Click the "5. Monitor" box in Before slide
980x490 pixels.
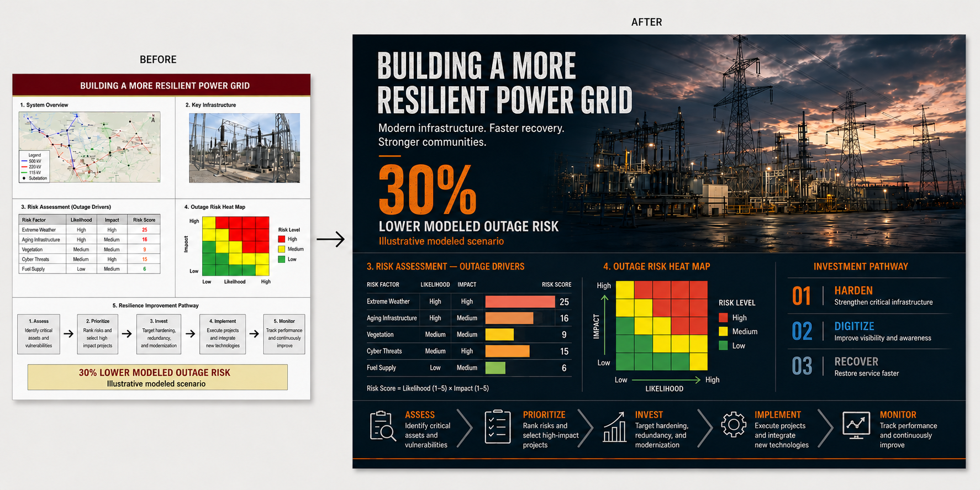tap(284, 334)
